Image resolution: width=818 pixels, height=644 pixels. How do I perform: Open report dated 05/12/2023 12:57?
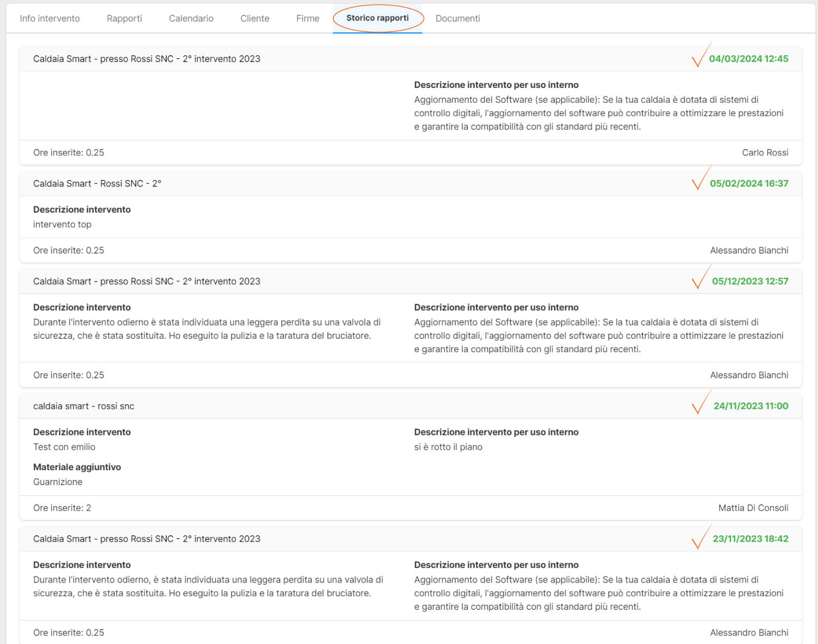(749, 281)
